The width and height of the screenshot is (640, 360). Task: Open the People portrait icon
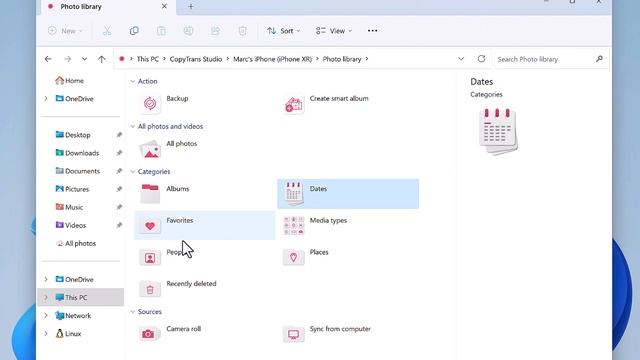(150, 258)
